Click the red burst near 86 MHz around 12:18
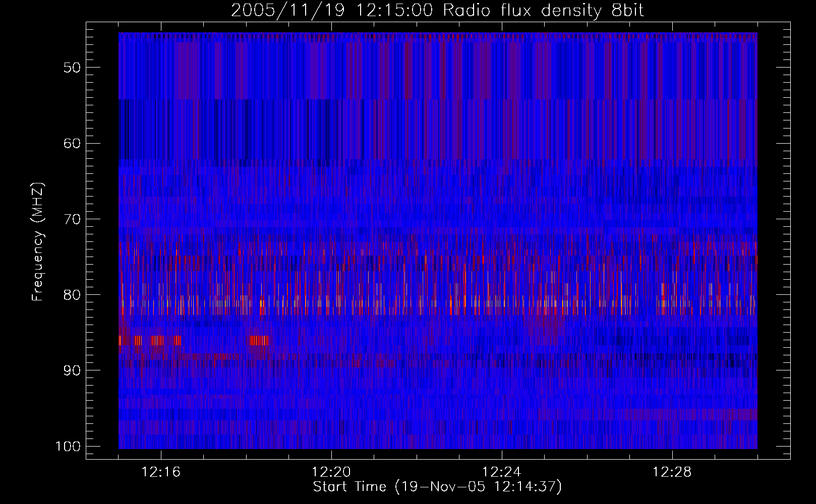The image size is (816, 504). [259, 340]
